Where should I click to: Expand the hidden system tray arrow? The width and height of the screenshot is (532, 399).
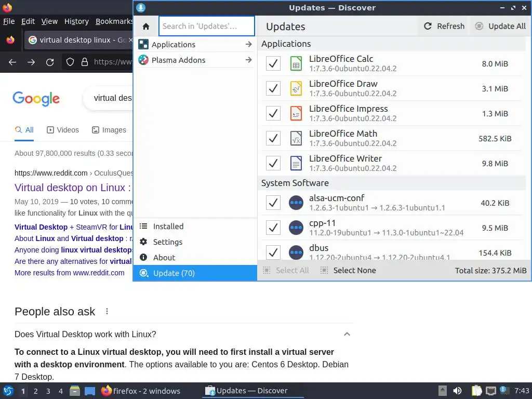point(442,391)
